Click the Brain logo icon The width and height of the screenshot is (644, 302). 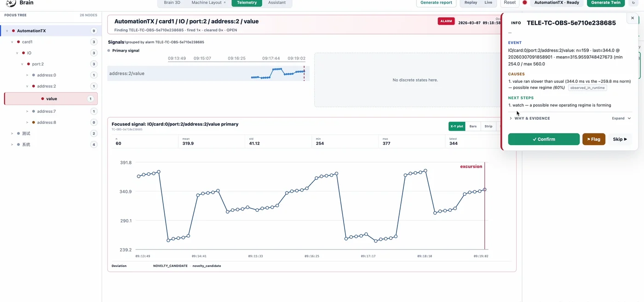click(x=11, y=3)
